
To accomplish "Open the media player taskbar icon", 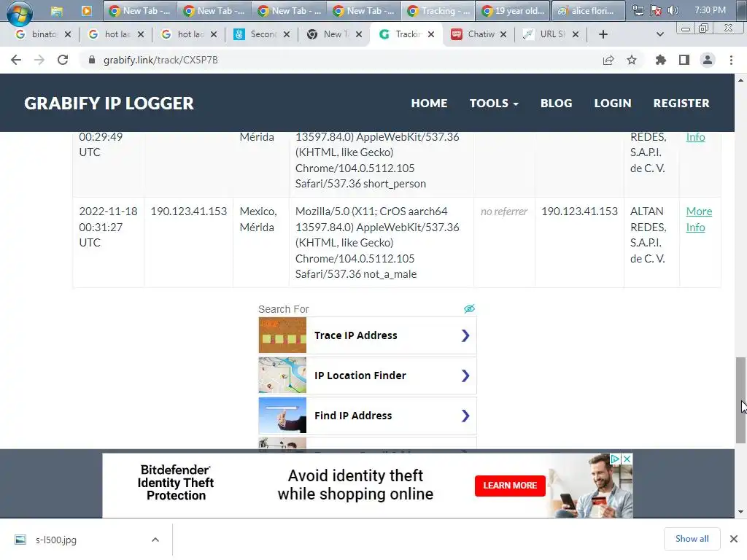I will 86,10.
